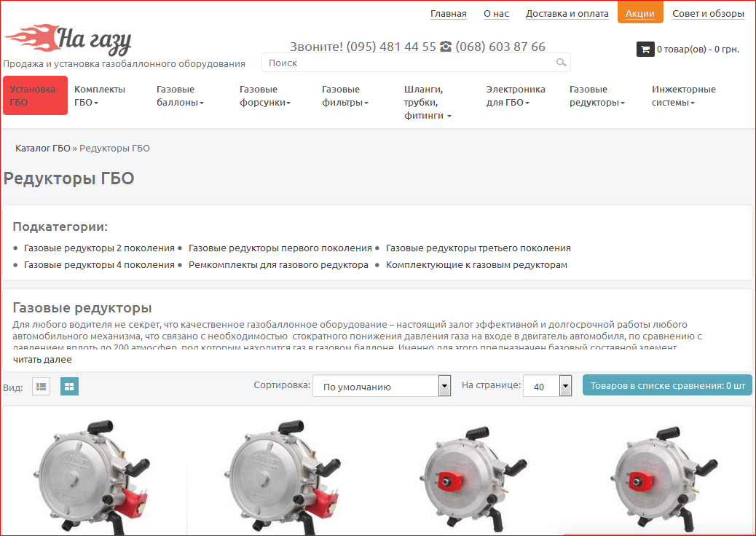
Task: Click inside the Поиск search field
Action: (x=408, y=63)
